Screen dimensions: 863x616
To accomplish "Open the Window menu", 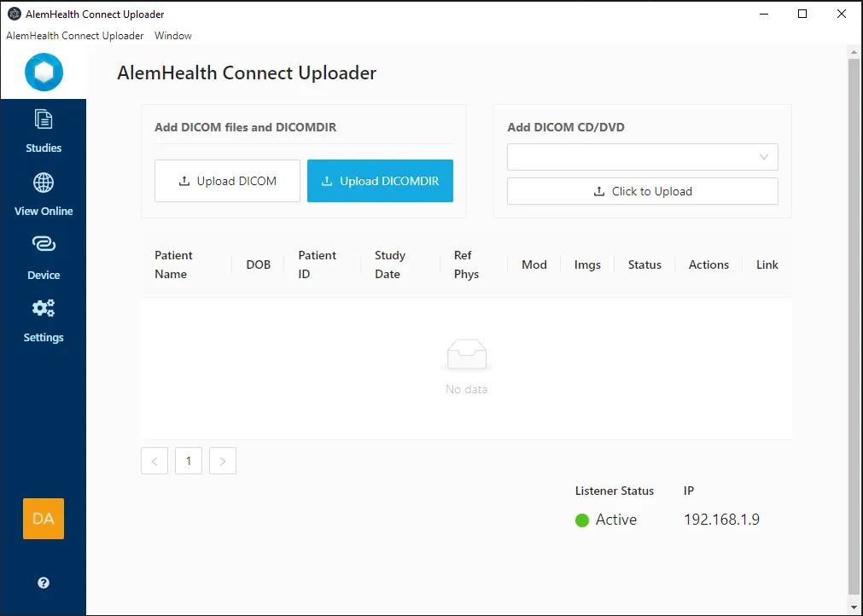I will coord(173,36).
